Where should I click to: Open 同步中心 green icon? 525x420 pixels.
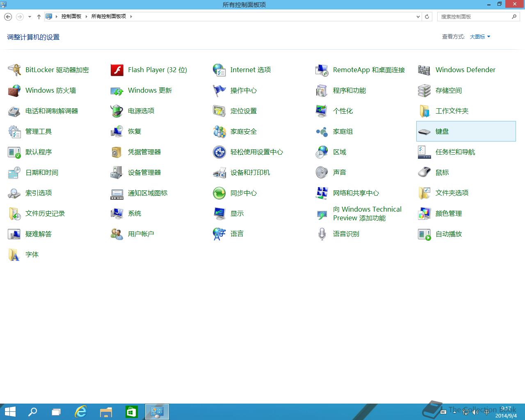219,193
